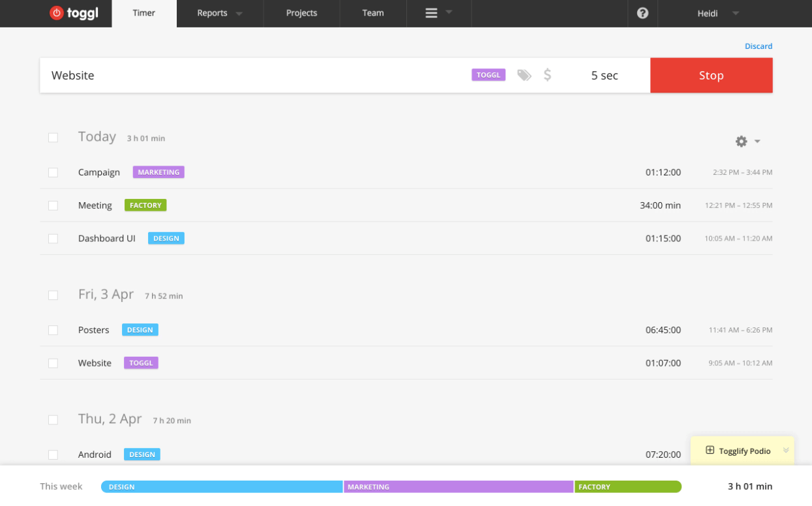This screenshot has width=812, height=506.
Task: Select all entries for Thu, 2 Apr
Action: (53, 420)
